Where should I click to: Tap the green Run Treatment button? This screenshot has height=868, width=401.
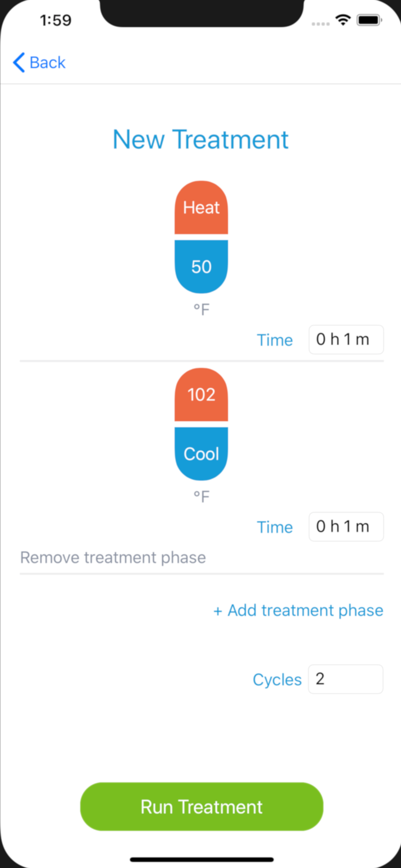[x=201, y=807]
